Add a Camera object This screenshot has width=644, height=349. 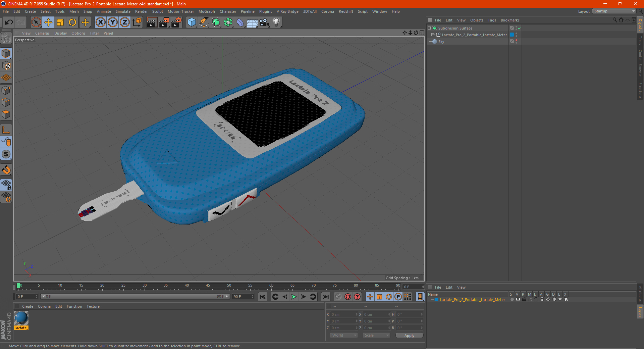click(264, 22)
